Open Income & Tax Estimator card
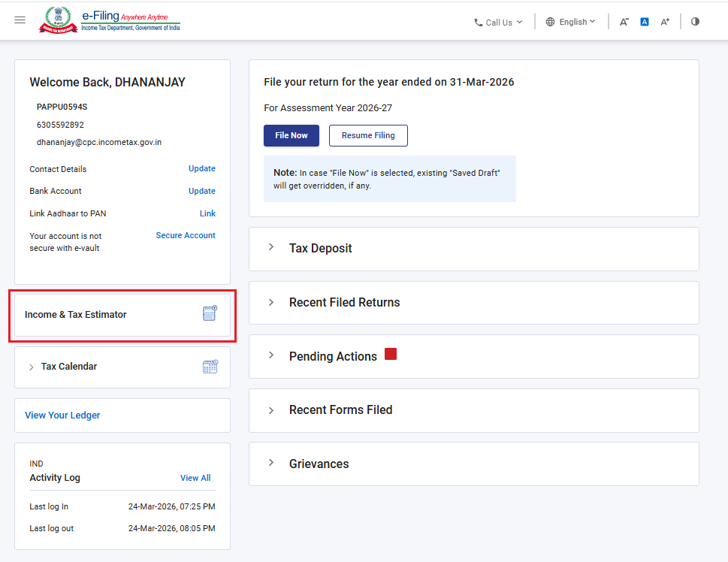 [122, 315]
